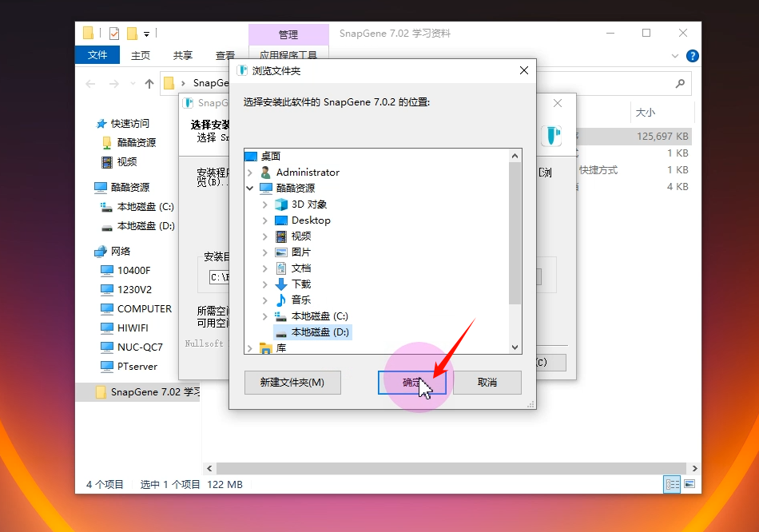Switch to large icons view in status bar
The width and height of the screenshot is (759, 532).
click(x=689, y=484)
